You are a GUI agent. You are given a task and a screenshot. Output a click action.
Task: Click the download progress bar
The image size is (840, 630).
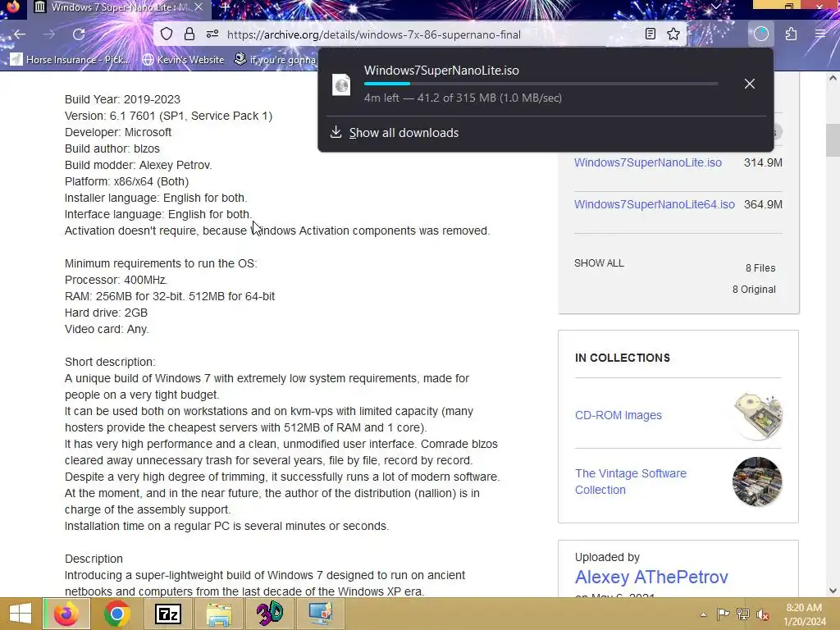(x=541, y=84)
